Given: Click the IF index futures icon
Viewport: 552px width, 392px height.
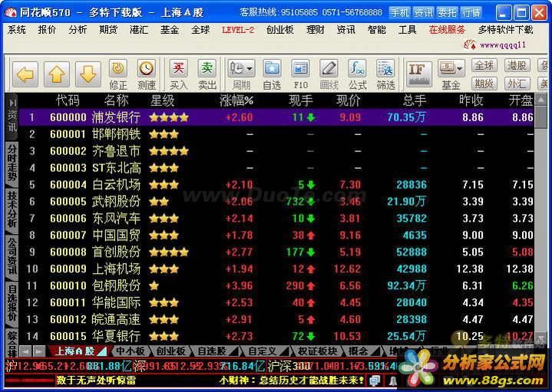Looking at the screenshot, I should pos(419,74).
